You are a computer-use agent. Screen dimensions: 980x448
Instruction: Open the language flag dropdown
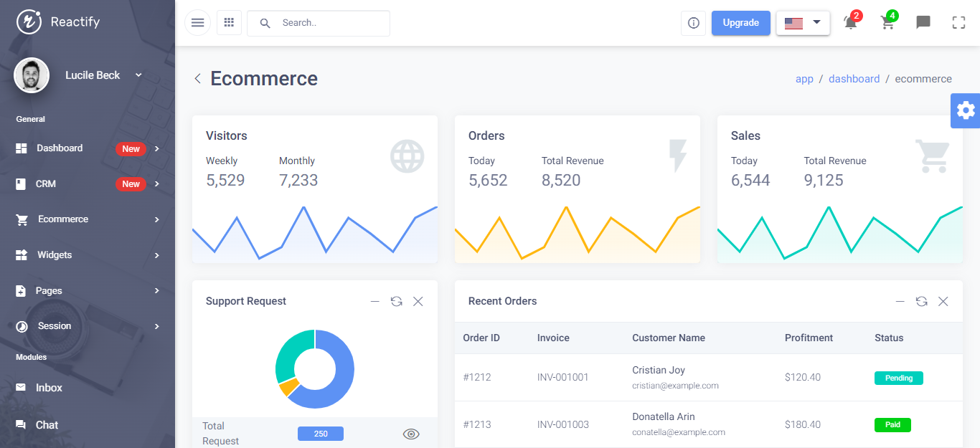(803, 23)
